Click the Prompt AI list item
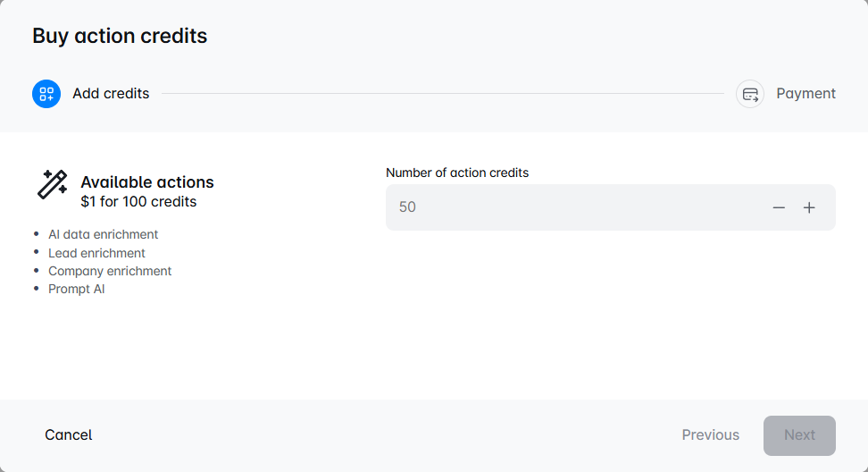 [76, 289]
